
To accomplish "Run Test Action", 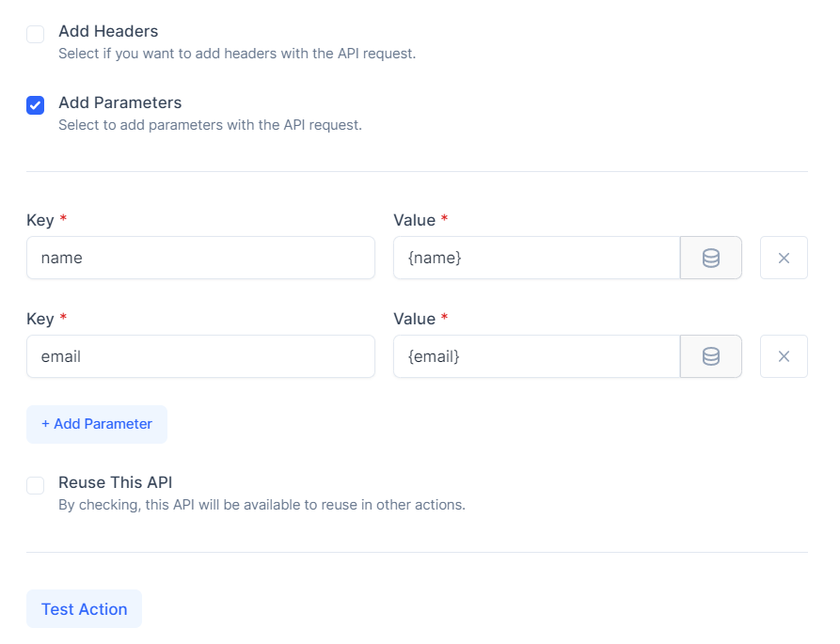I will (84, 608).
